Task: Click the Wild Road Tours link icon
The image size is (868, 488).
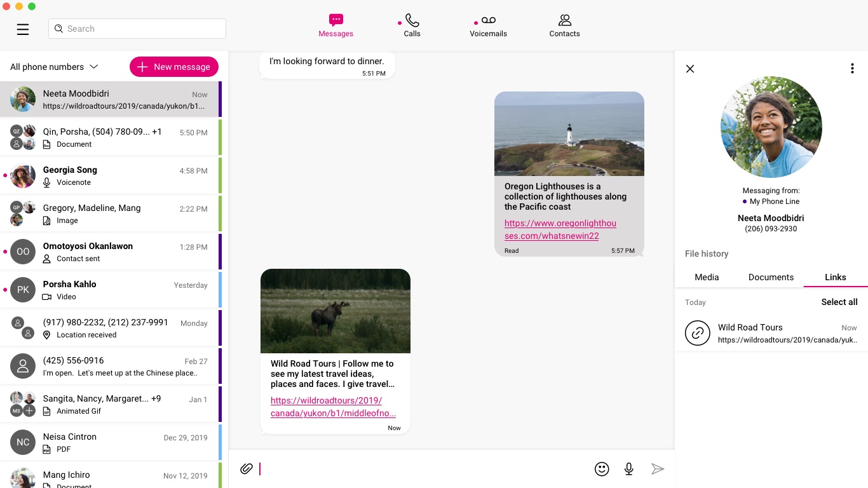Action: coord(697,333)
